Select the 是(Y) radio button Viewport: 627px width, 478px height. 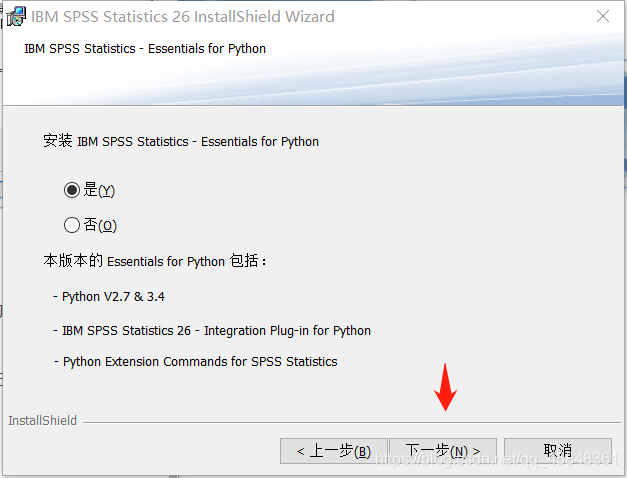pyautogui.click(x=72, y=190)
